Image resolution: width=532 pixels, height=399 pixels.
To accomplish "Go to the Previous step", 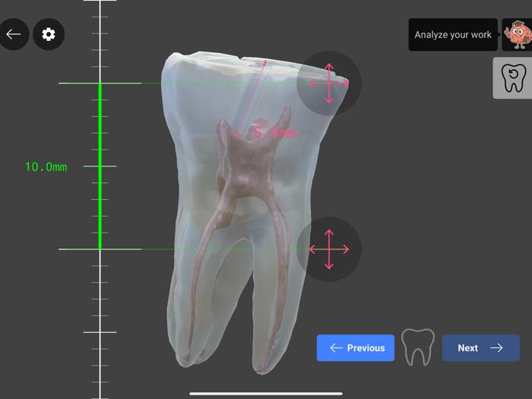I will (356, 348).
